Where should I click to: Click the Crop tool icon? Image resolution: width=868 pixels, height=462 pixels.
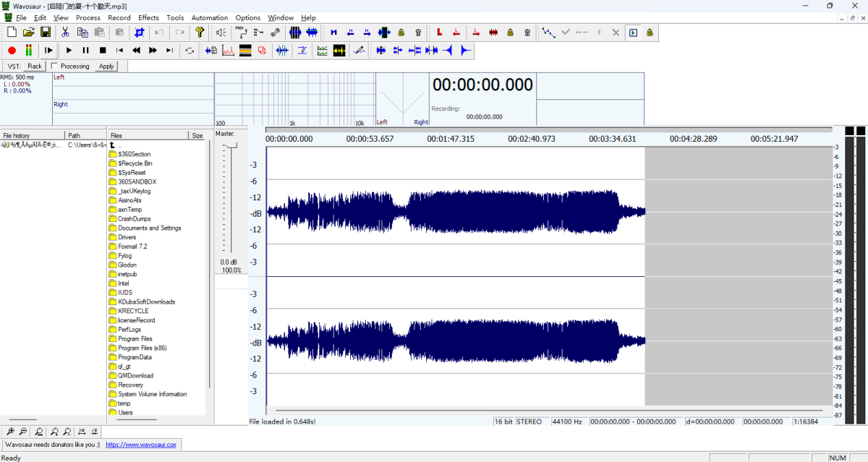[140, 33]
